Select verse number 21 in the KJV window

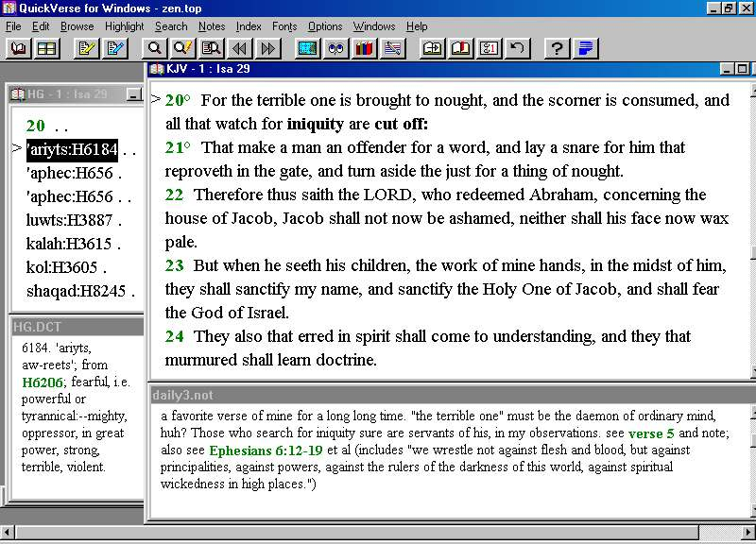coord(175,147)
